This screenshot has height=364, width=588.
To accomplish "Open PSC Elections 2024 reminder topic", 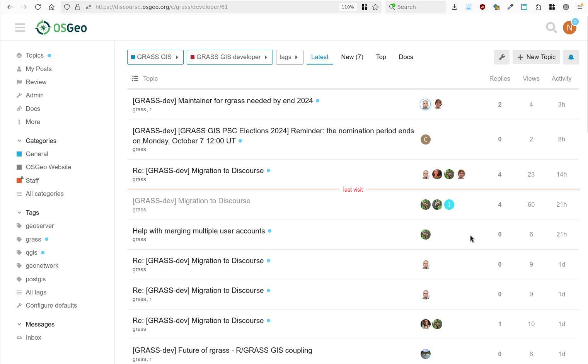I will tap(273, 136).
